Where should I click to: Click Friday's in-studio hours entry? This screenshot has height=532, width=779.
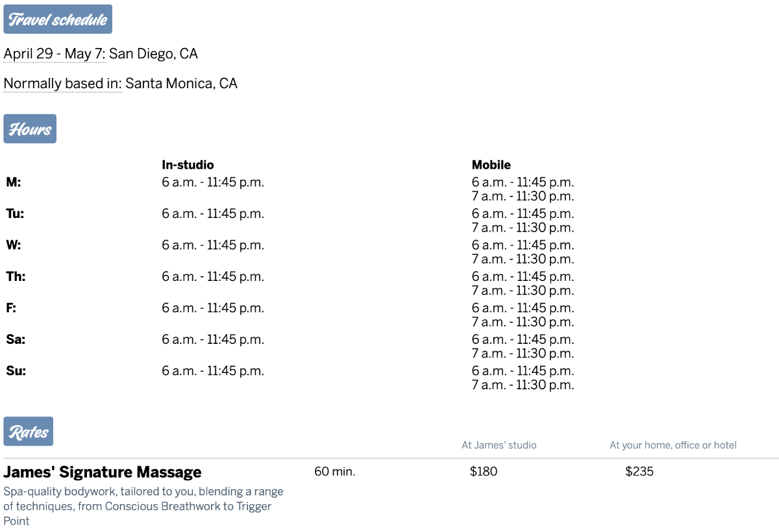click(213, 308)
